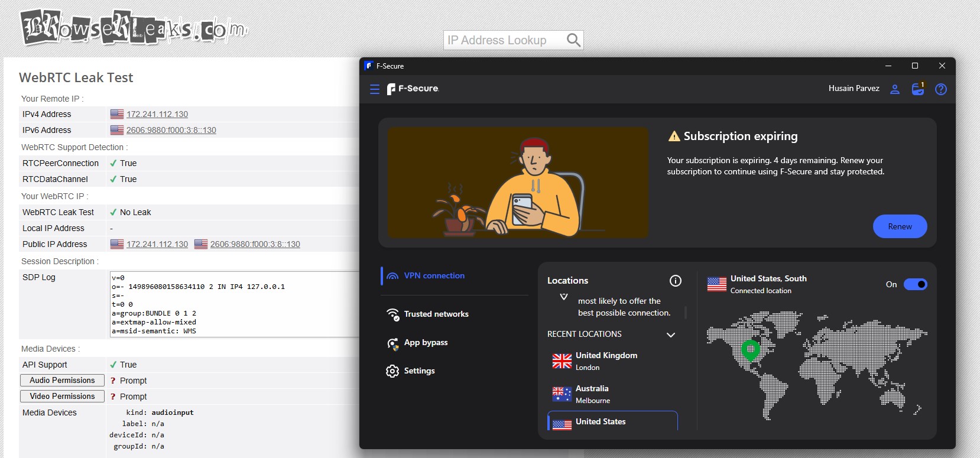Image resolution: width=980 pixels, height=458 pixels.
Task: Click inside the SDP Log text box
Action: click(x=234, y=304)
